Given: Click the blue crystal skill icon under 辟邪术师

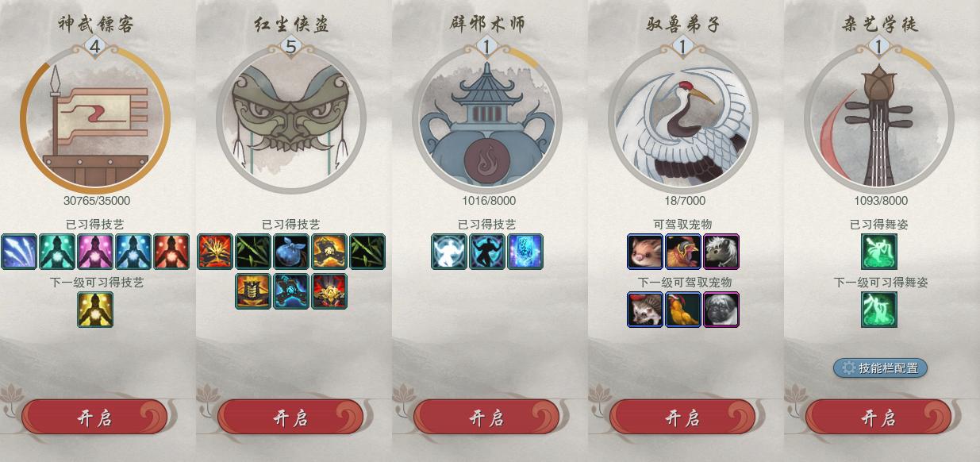Looking at the screenshot, I should (x=525, y=252).
